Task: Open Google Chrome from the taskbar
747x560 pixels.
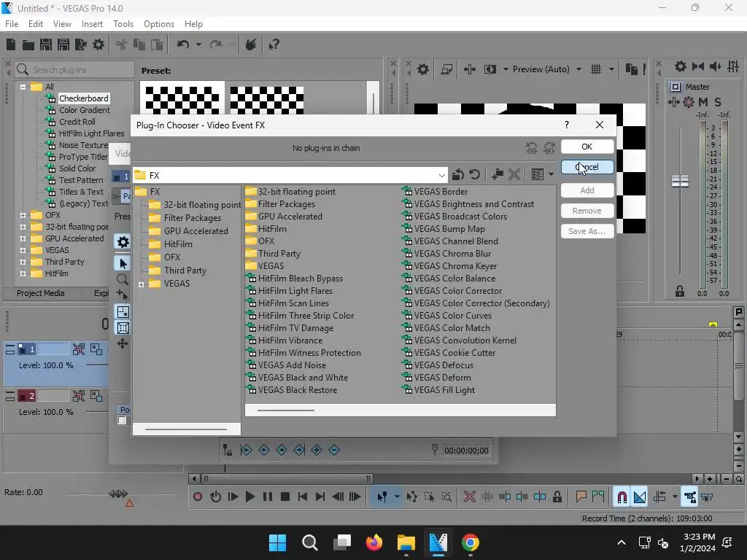Action: pos(471,542)
